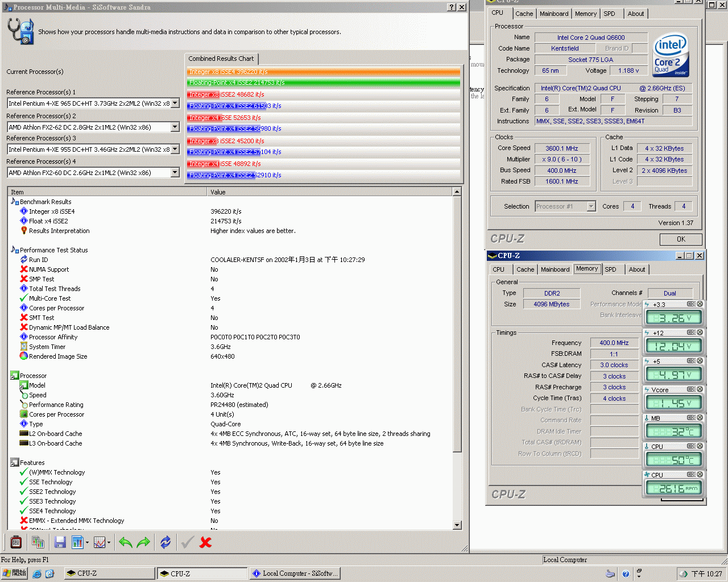The width and height of the screenshot is (728, 582).
Task: Click the green Floating-Point 214753 bar
Action: click(x=324, y=82)
